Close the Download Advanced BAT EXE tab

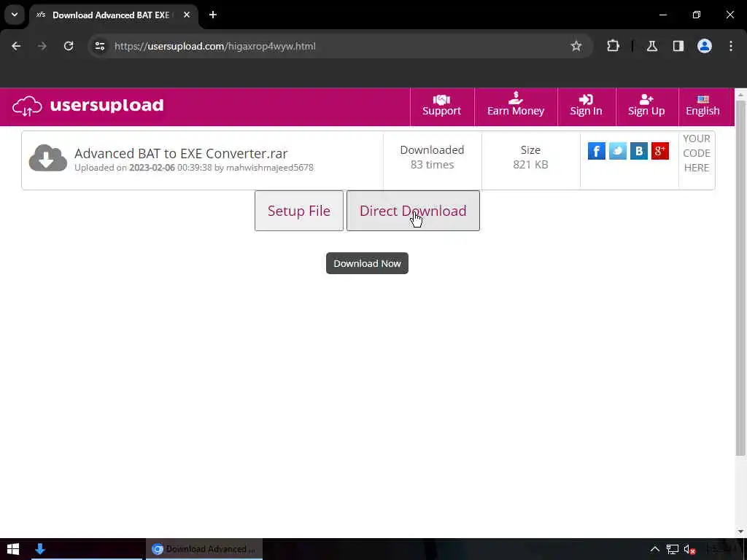[187, 15]
